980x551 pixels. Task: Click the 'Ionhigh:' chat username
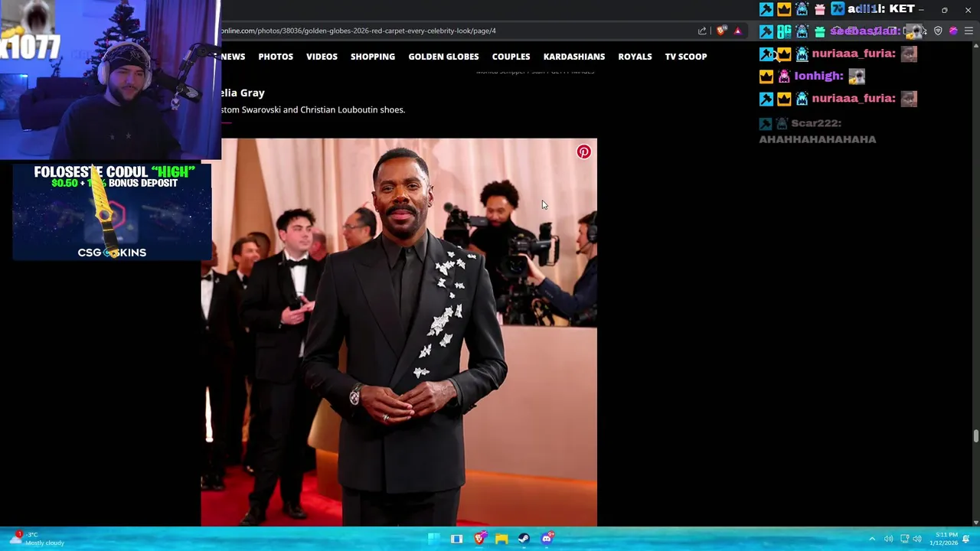point(818,76)
